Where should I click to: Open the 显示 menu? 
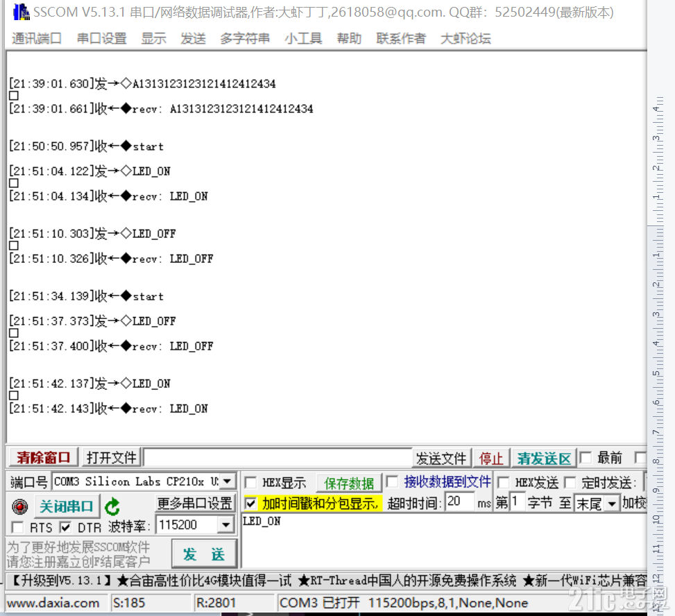click(x=154, y=38)
